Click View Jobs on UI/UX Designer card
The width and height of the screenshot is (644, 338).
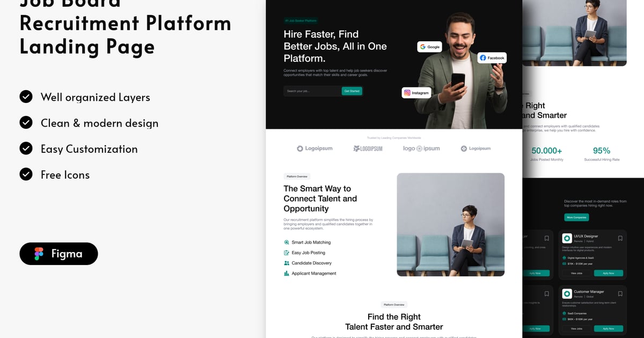[576, 273]
